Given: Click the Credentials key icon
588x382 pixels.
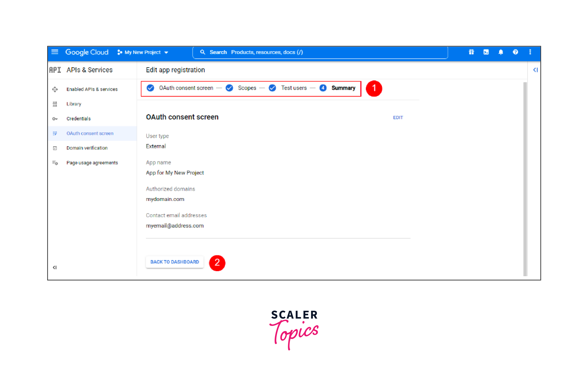Looking at the screenshot, I should pos(55,119).
